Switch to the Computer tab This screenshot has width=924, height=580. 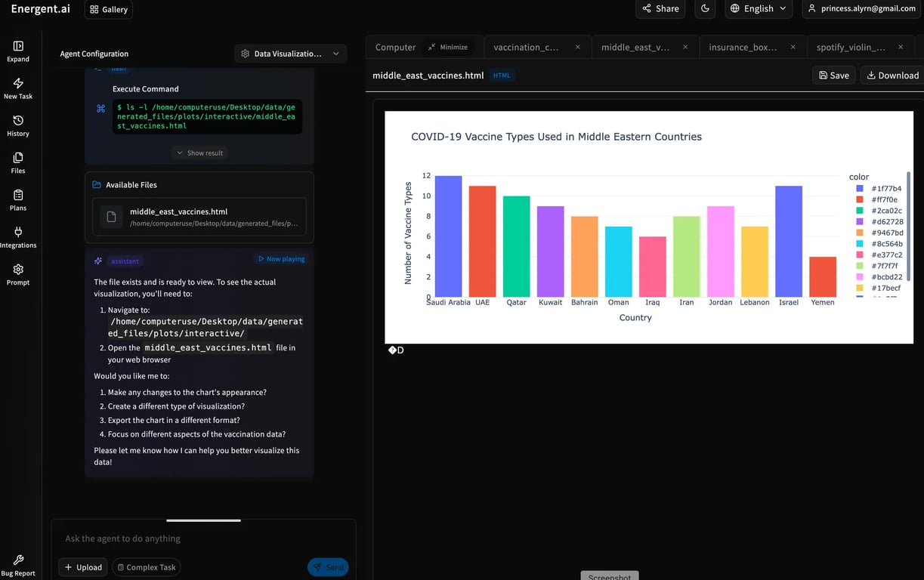[395, 47]
